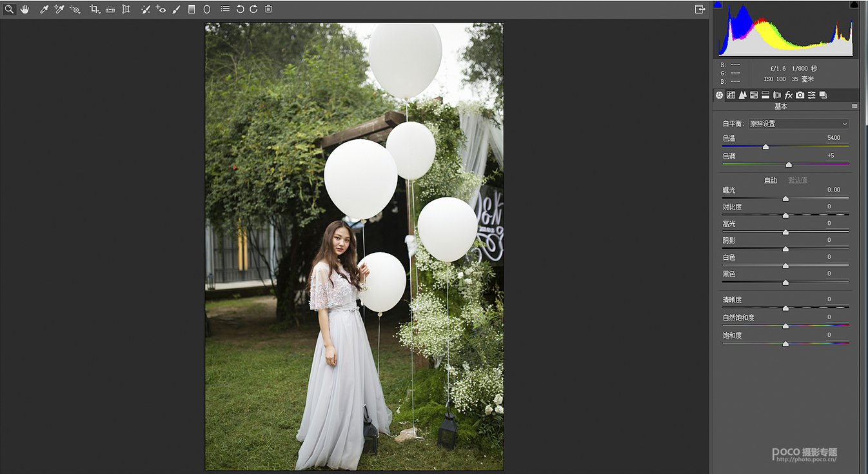Switch to the Split Toning panel tab
Viewport: 868px width, 474px height.
tap(765, 95)
